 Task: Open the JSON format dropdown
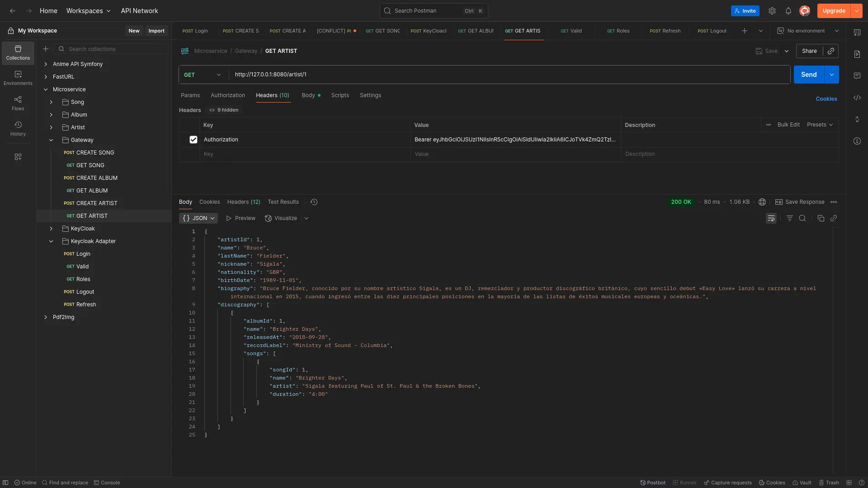pos(198,218)
